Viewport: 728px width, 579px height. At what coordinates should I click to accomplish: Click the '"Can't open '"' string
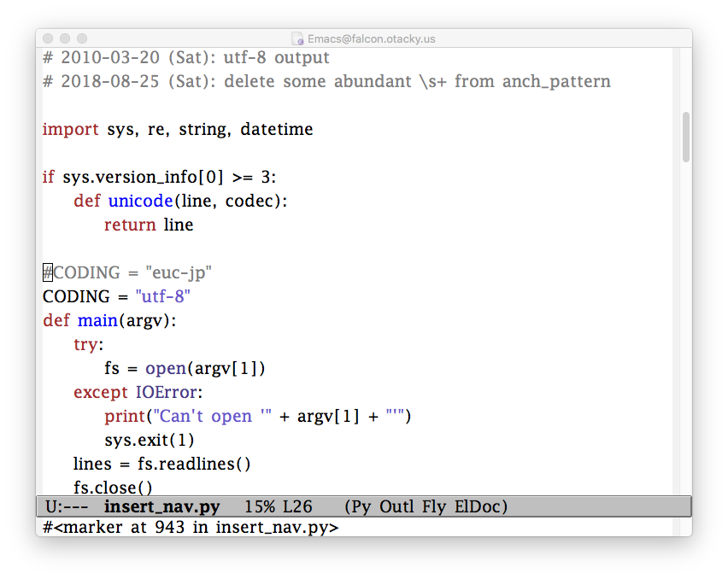(213, 416)
